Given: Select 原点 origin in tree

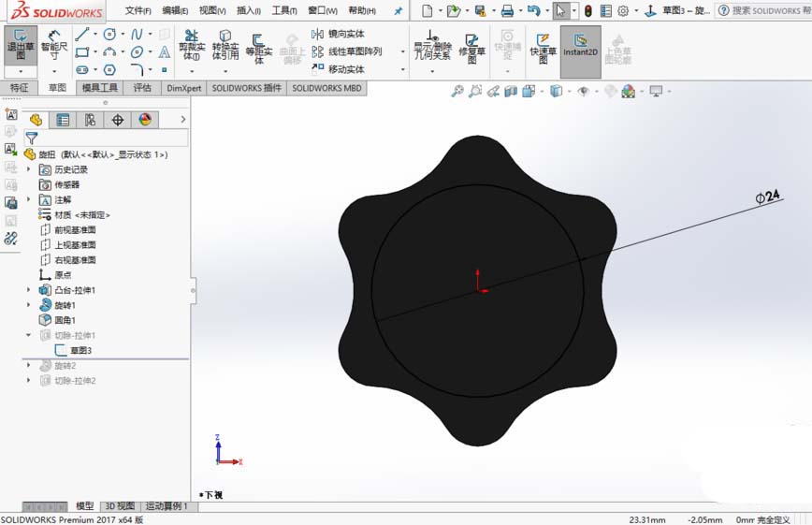Looking at the screenshot, I should (x=55, y=275).
